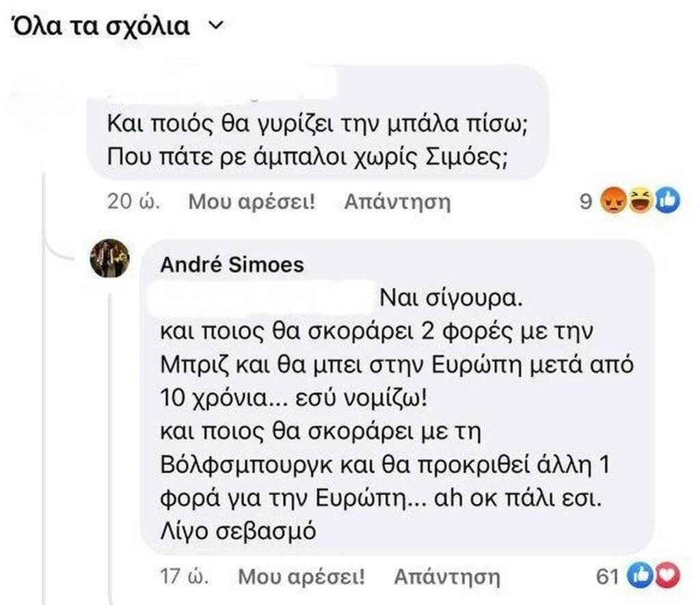Image resolution: width=700 pixels, height=605 pixels.
Task: Click the like thumb icon beside the count 61
Action: pyautogui.click(x=641, y=576)
